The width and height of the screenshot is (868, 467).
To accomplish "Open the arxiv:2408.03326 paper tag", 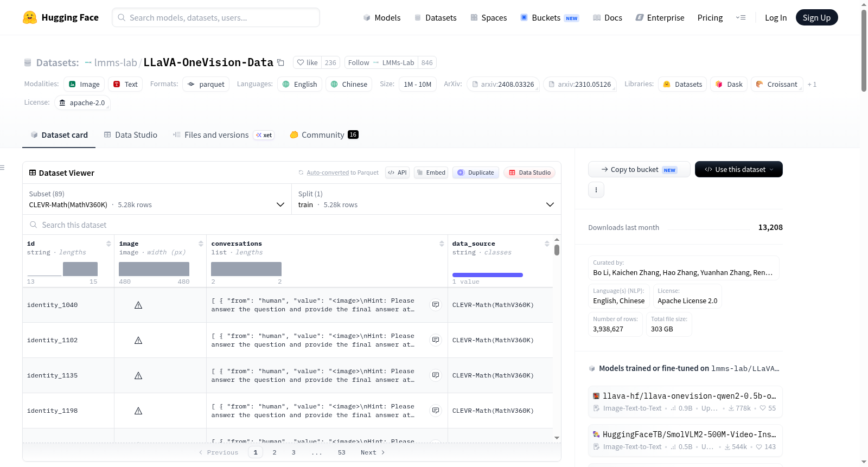I will coord(503,84).
